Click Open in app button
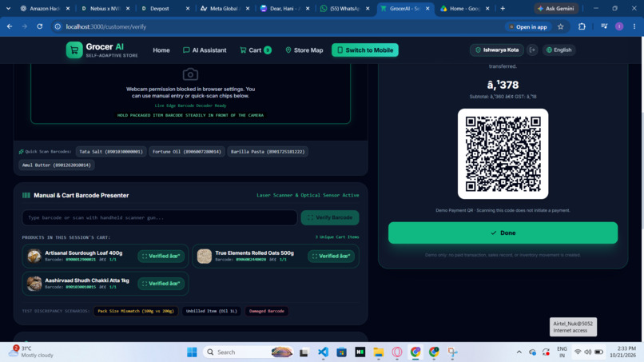 click(x=528, y=26)
